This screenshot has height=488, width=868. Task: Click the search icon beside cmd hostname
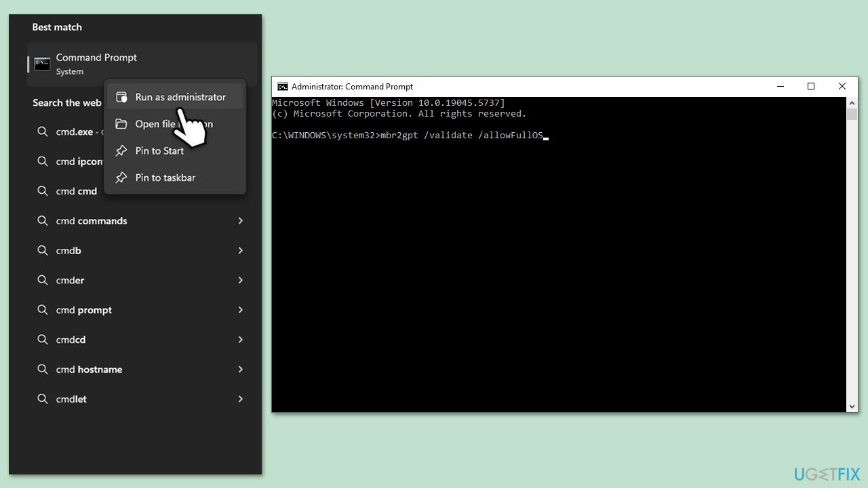[x=43, y=369]
